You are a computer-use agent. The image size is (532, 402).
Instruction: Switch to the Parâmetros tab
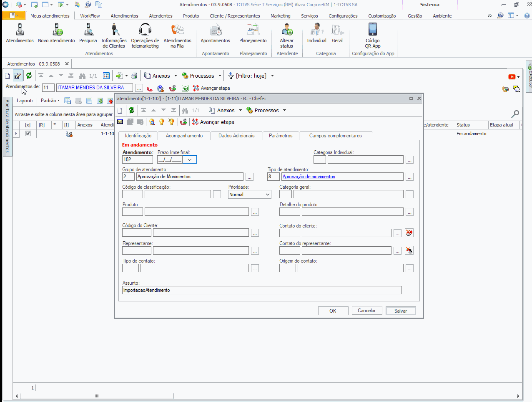[281, 136]
